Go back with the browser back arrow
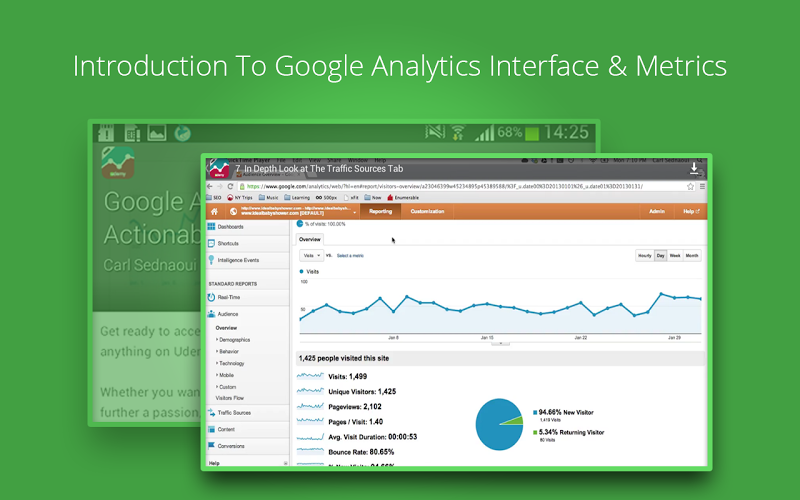800x500 pixels. pos(210,187)
